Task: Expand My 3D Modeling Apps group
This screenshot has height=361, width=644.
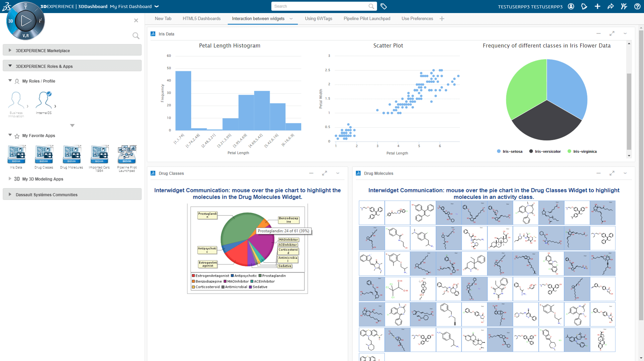Action: [10, 179]
